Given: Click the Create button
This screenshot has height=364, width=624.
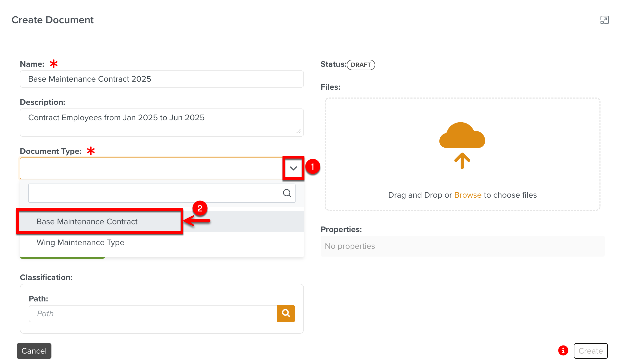Looking at the screenshot, I should click(591, 351).
